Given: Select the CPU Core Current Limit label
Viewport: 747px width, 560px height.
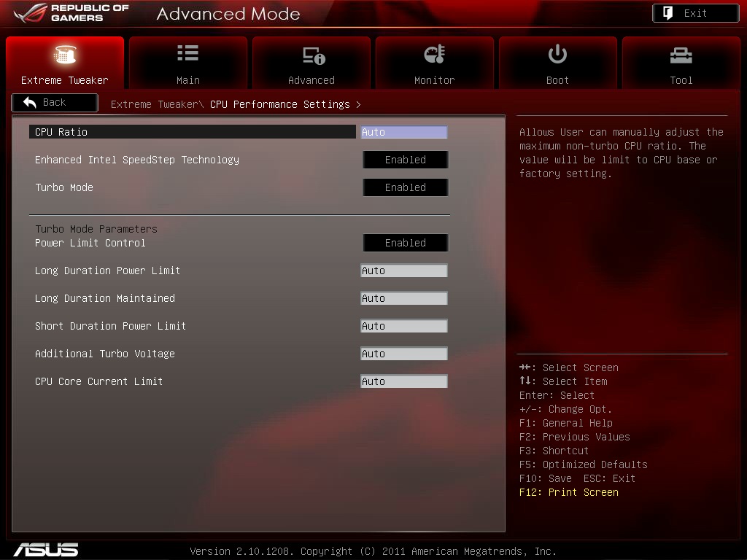Looking at the screenshot, I should click(98, 381).
